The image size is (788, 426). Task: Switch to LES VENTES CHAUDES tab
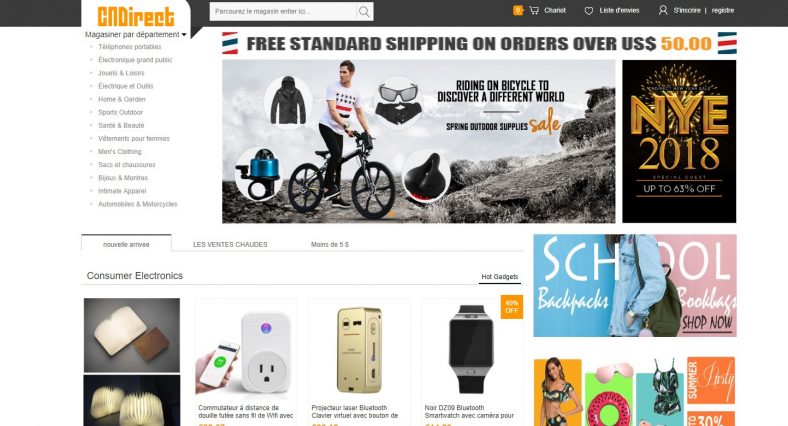[230, 245]
